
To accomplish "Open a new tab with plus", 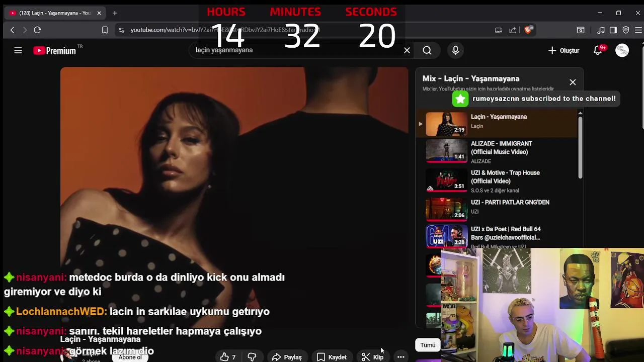I will point(115,13).
